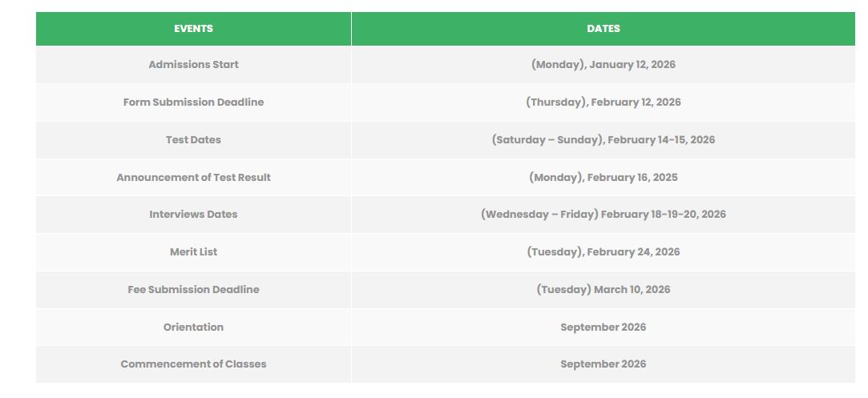868x398 pixels.
Task: Select the Announcement of Test Result cell
Action: coord(193,178)
